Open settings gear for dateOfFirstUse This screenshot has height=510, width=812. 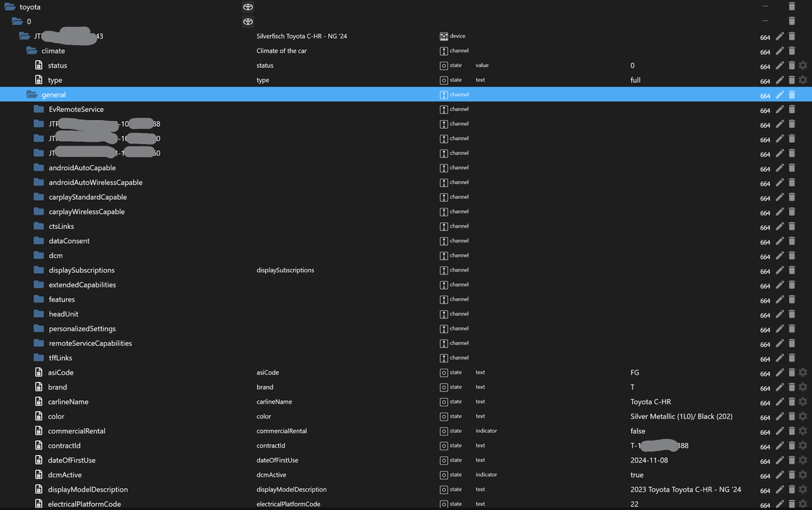click(803, 461)
